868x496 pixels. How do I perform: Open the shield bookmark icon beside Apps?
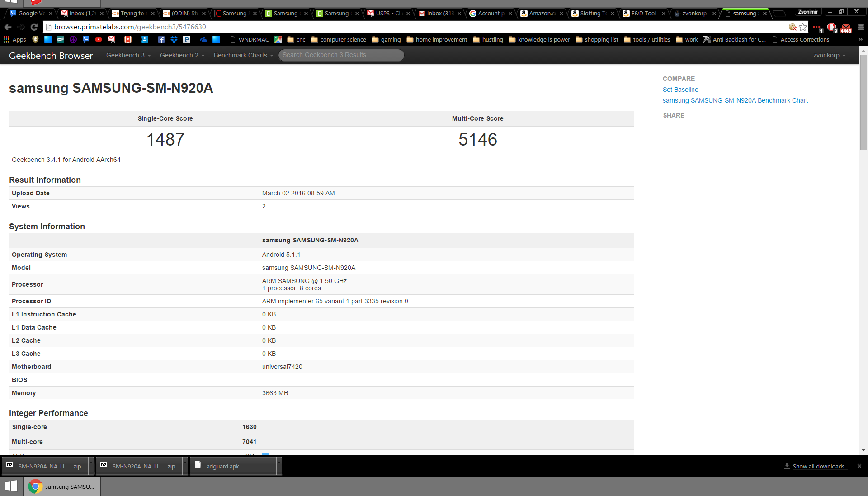35,40
